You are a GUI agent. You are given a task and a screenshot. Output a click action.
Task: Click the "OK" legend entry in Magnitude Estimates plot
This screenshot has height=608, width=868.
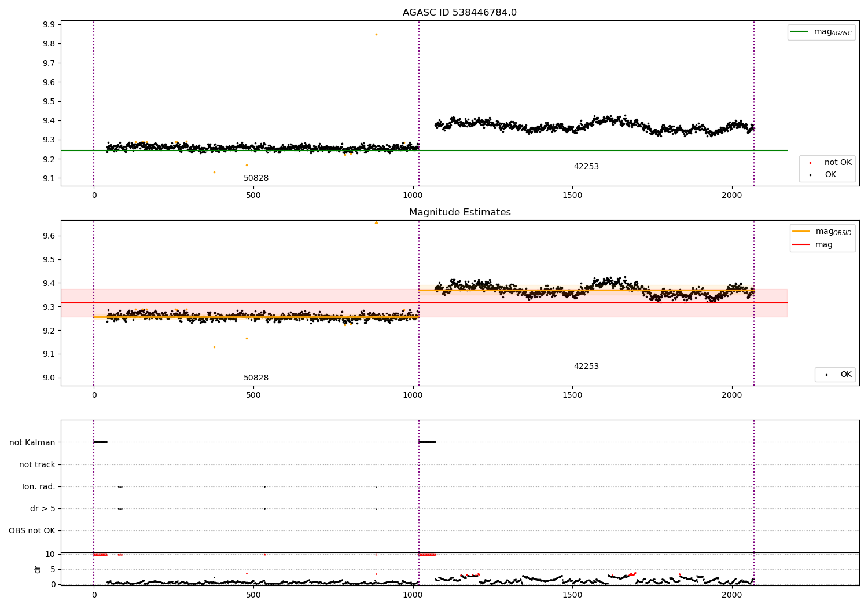(838, 375)
